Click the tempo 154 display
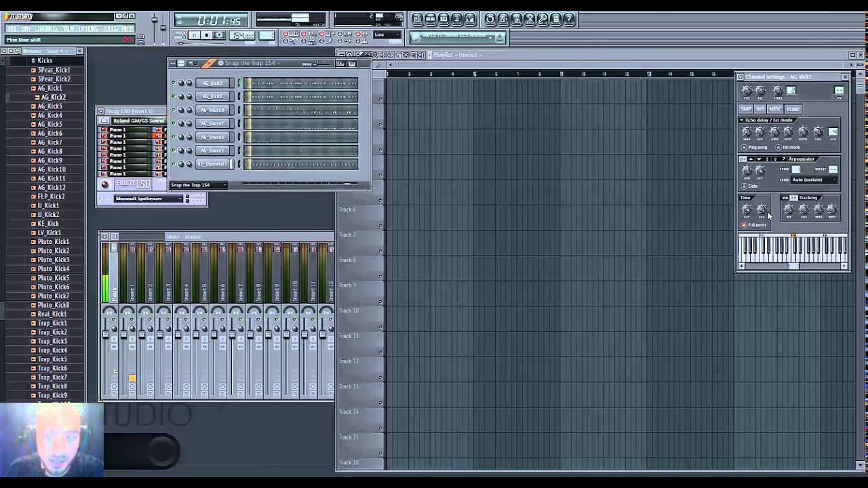 [x=242, y=35]
